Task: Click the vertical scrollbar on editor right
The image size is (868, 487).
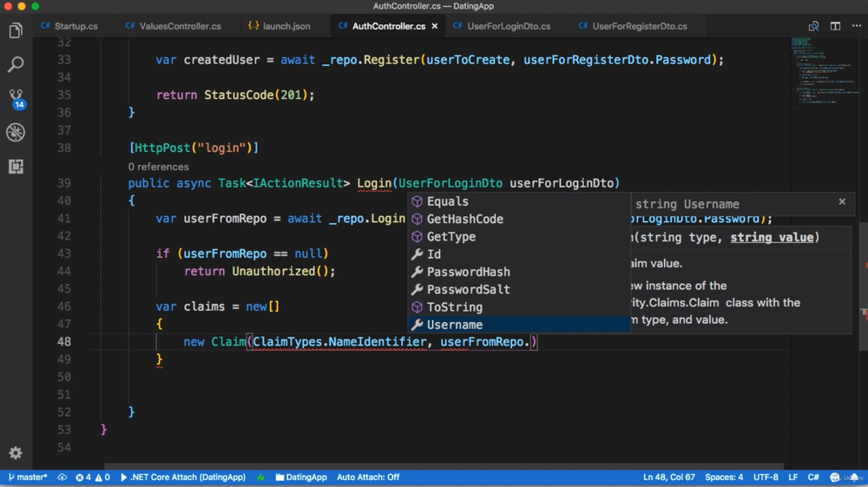Action: point(864,286)
